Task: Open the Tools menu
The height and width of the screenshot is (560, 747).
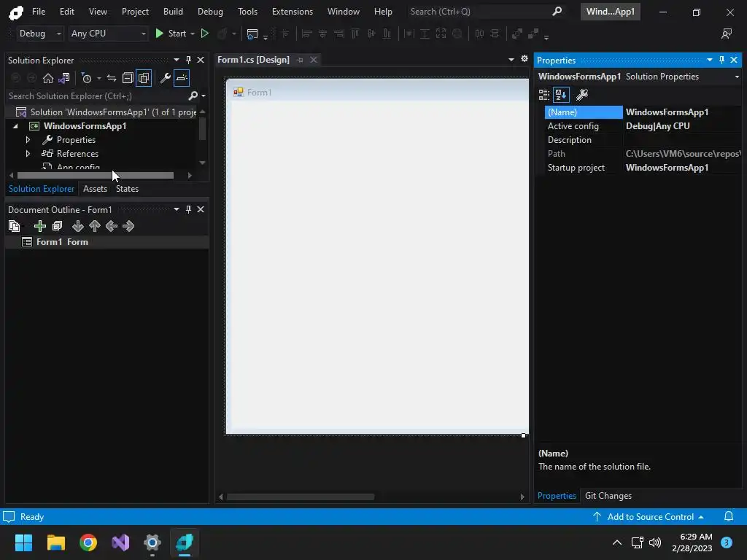Action: click(248, 12)
